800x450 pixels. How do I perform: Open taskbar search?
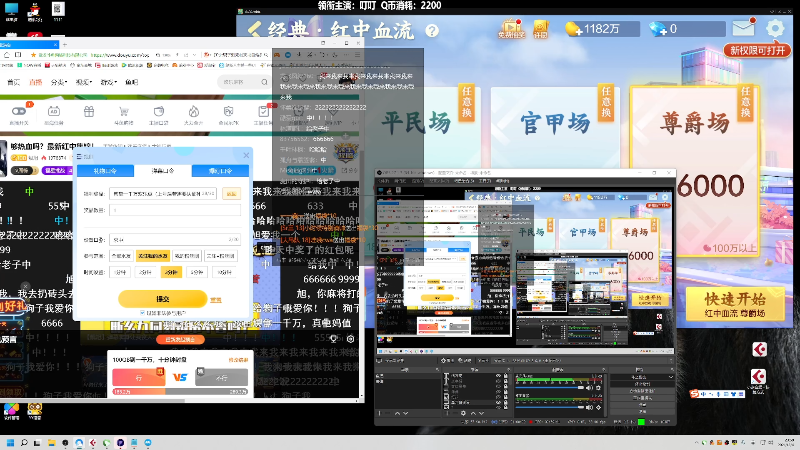point(24,443)
